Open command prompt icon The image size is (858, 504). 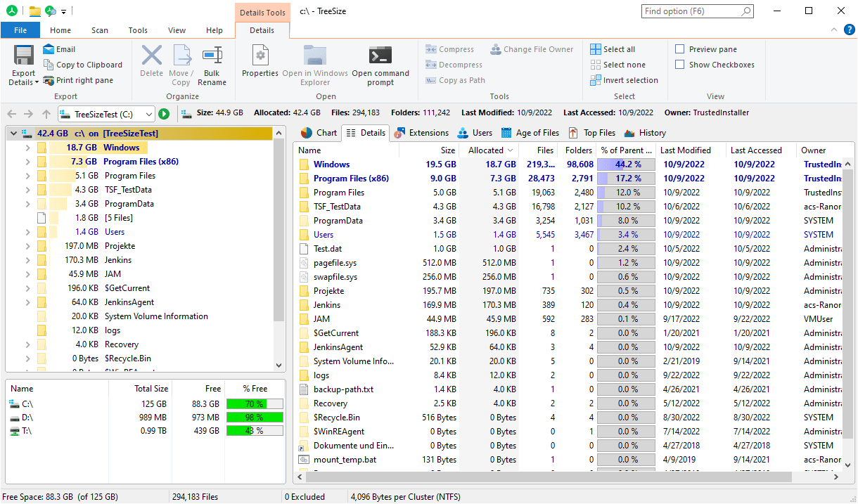[x=380, y=56]
